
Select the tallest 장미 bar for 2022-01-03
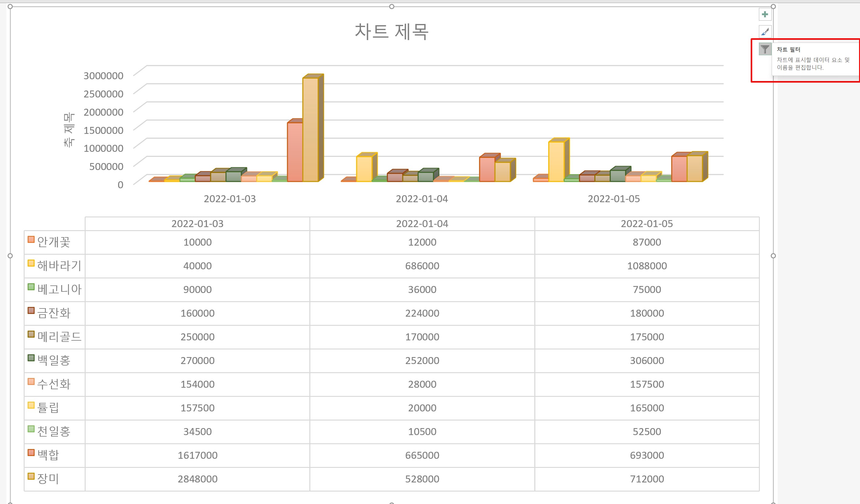[x=310, y=130]
